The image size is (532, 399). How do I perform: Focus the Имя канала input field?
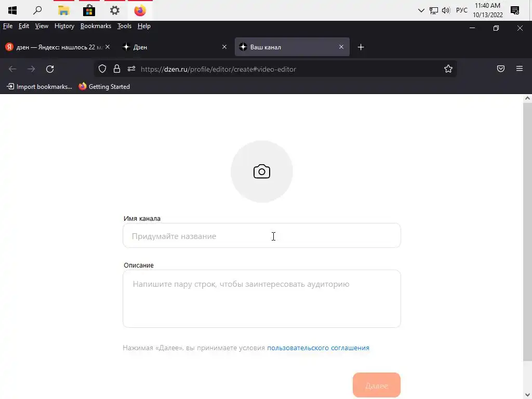coord(262,235)
